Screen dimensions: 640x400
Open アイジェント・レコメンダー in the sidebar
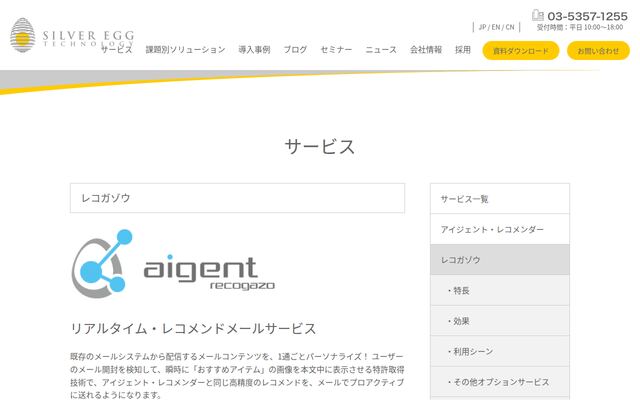[x=500, y=229]
